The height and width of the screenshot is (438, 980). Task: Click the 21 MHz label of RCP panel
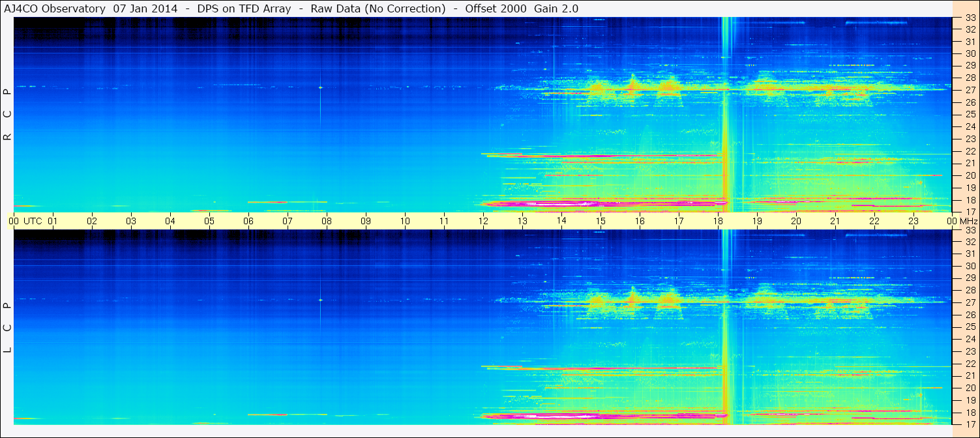(x=970, y=163)
